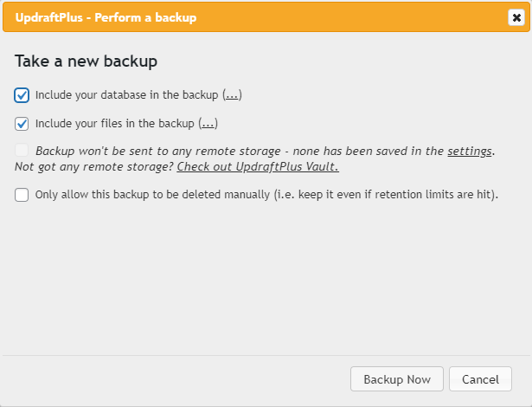The height and width of the screenshot is (407, 532).
Task: Click the orange dialog title bar text
Action: point(106,17)
